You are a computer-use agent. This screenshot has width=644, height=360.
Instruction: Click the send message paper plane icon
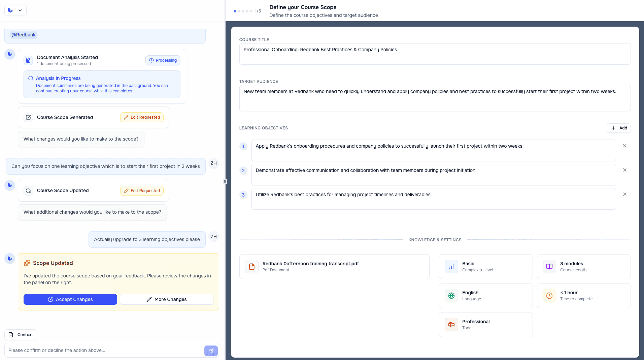[211, 351]
